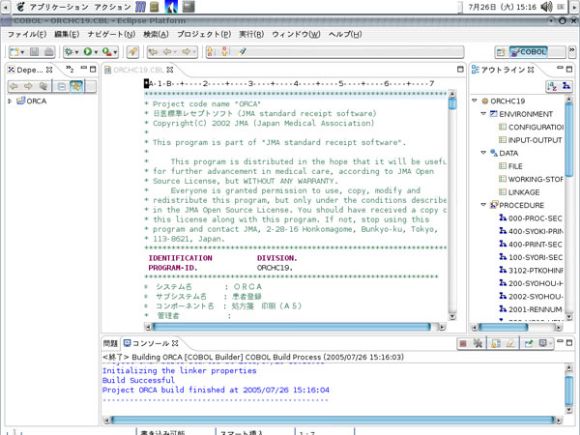
Task: Select INPUT-OUTPUT item in outline
Action: [531, 140]
